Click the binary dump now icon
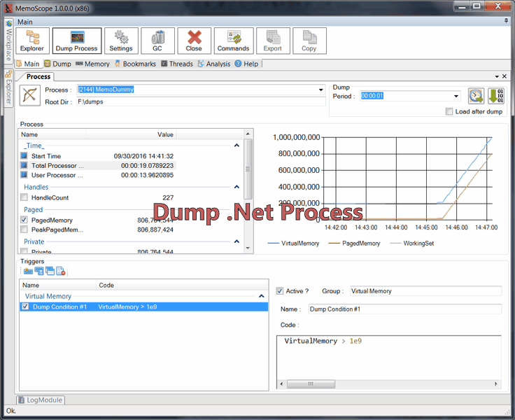The width and height of the screenshot is (515, 420). (496, 96)
